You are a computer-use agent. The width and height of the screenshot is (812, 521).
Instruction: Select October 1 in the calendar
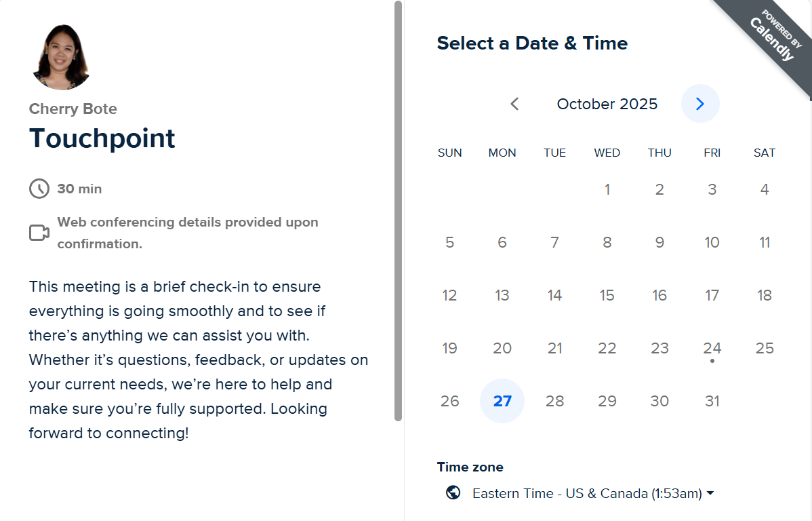607,189
